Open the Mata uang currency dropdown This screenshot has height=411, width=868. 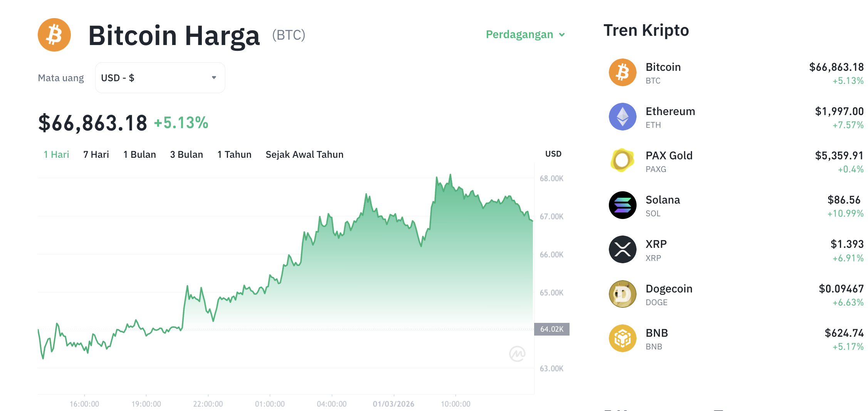(x=160, y=77)
